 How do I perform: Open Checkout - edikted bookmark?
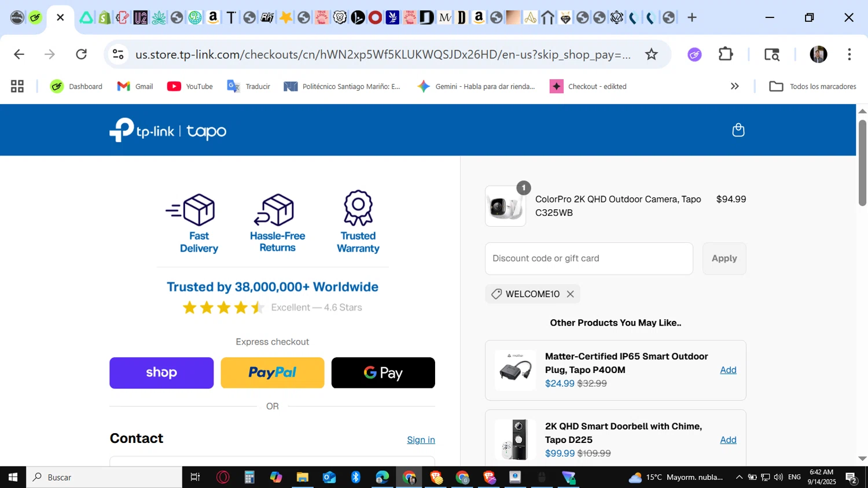(589, 86)
